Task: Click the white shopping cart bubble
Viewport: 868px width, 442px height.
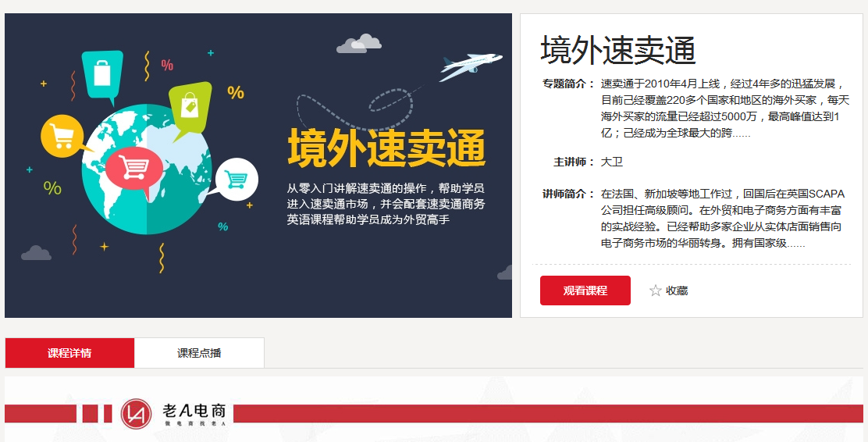Action: point(235,180)
